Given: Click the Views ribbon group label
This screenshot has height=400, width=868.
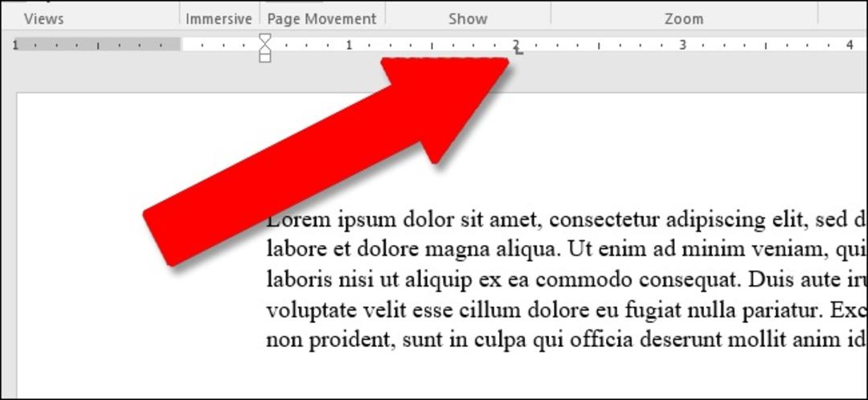Looking at the screenshot, I should (43, 18).
